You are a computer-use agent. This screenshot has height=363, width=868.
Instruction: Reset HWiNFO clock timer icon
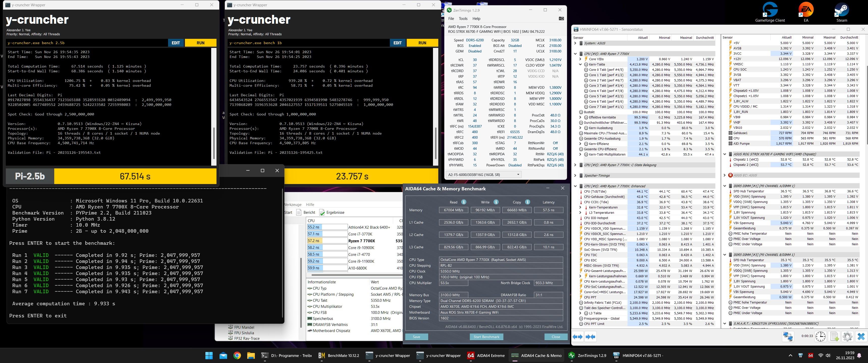click(x=821, y=336)
